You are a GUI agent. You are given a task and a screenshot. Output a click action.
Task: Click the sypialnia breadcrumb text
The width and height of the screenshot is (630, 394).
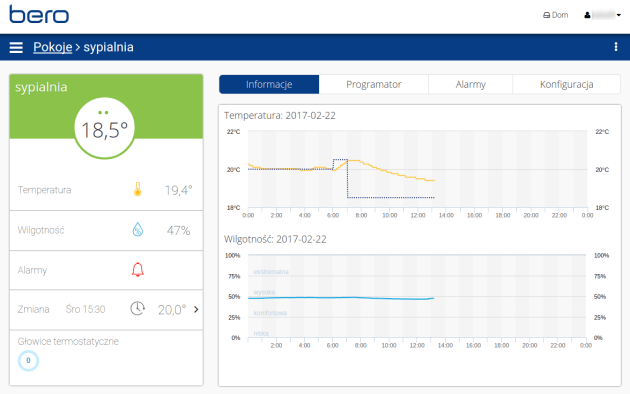click(x=108, y=47)
